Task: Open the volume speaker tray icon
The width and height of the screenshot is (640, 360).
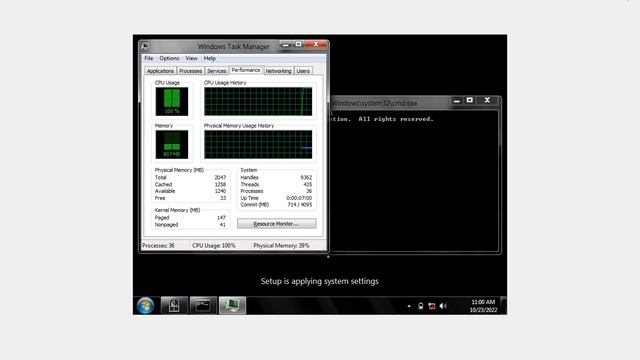Action: [x=443, y=306]
